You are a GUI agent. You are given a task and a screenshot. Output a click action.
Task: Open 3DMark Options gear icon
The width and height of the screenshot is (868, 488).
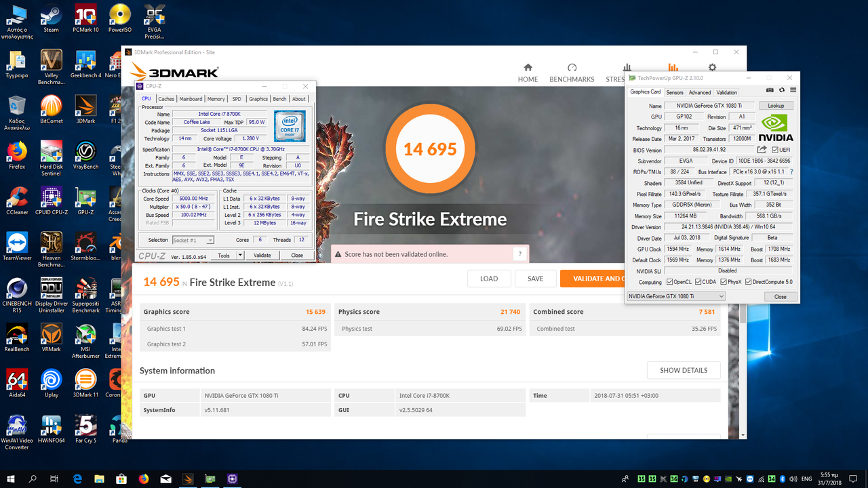point(712,68)
